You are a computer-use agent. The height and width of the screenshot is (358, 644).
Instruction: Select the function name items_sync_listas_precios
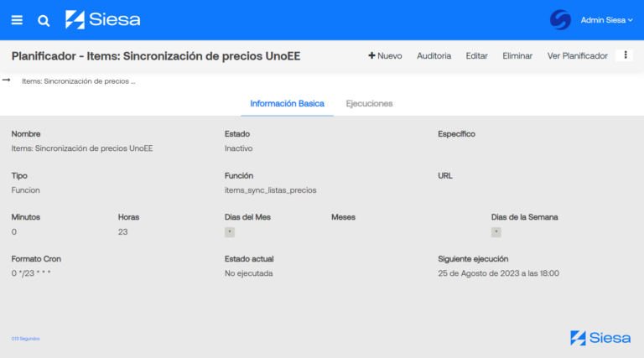(x=270, y=190)
